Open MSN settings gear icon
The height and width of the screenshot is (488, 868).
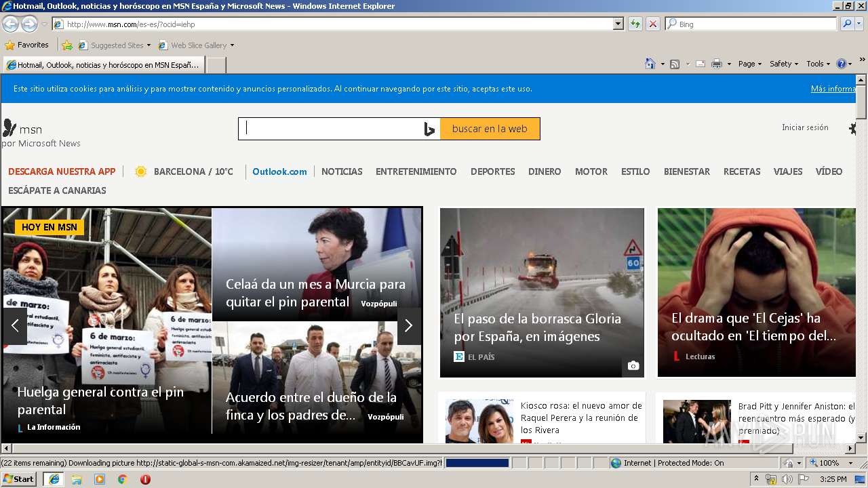coord(853,128)
